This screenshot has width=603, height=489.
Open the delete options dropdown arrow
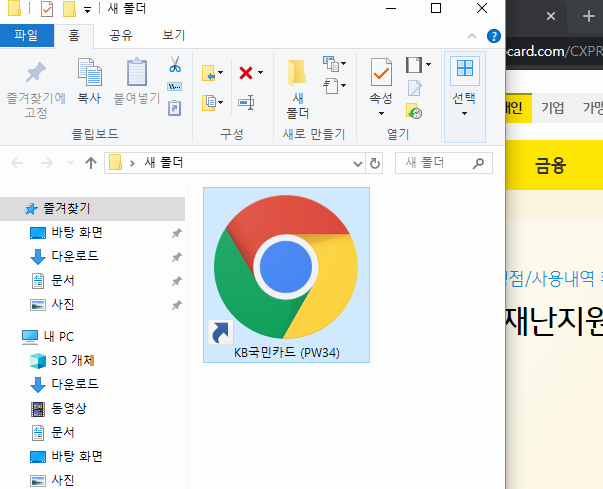click(x=260, y=72)
